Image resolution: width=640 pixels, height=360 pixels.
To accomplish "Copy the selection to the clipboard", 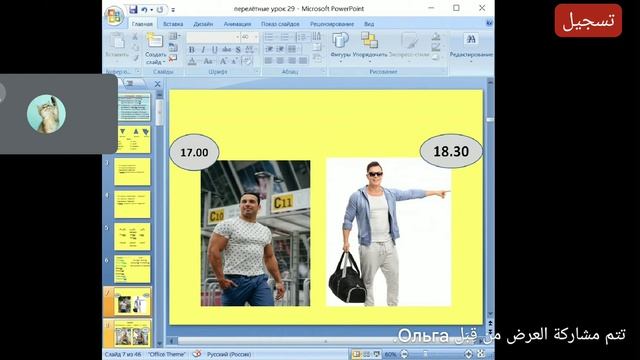I will coord(135,48).
